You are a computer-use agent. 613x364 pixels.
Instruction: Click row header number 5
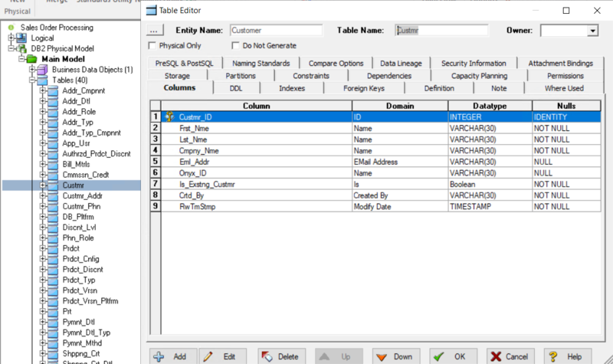(x=156, y=162)
